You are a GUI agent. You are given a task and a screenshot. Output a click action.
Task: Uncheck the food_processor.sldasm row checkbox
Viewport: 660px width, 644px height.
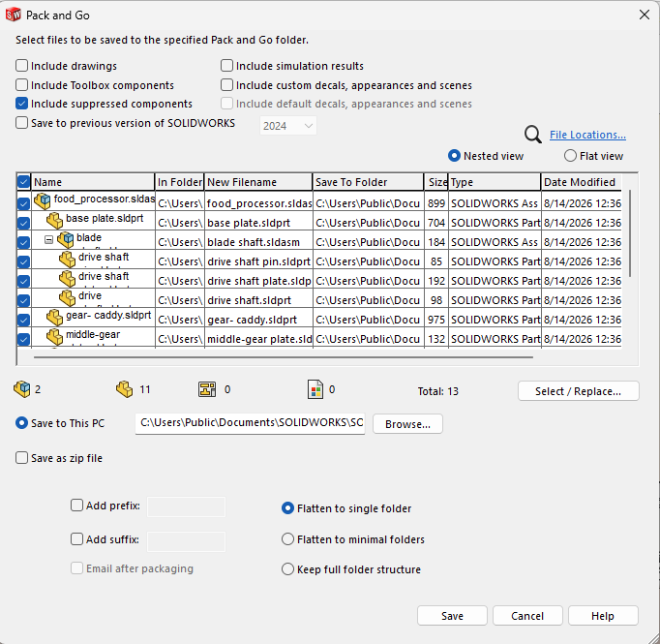23,204
